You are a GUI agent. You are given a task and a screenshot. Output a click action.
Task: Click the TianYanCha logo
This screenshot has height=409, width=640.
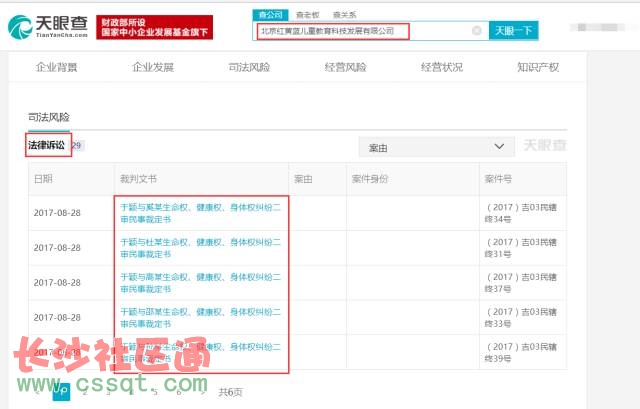point(48,27)
